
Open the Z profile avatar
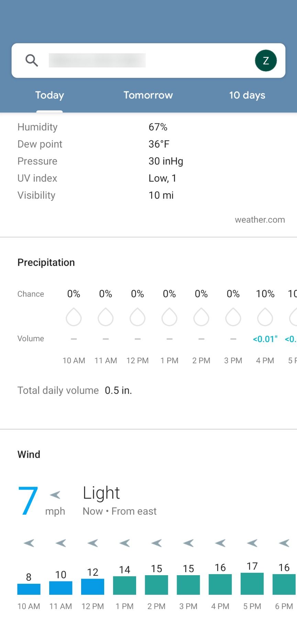click(x=265, y=60)
